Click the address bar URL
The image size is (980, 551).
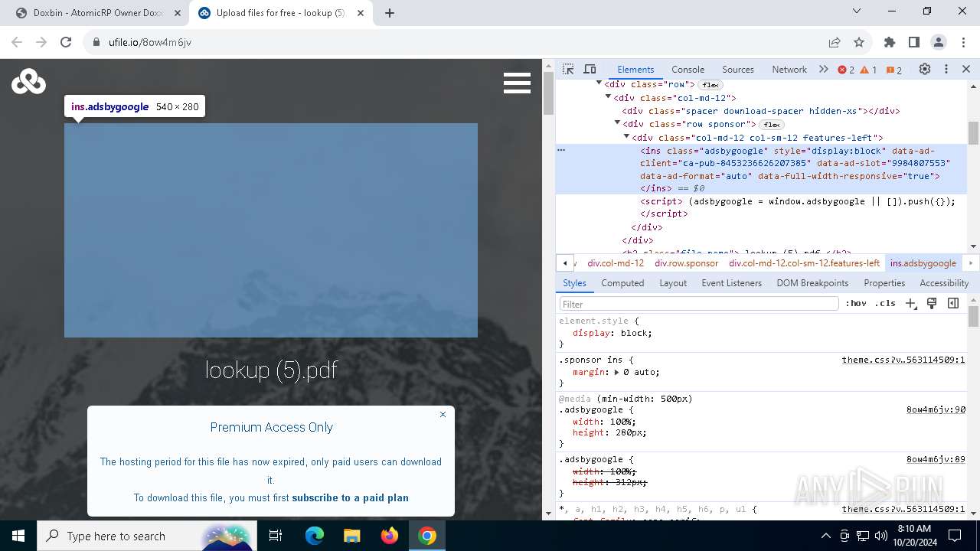point(150,42)
